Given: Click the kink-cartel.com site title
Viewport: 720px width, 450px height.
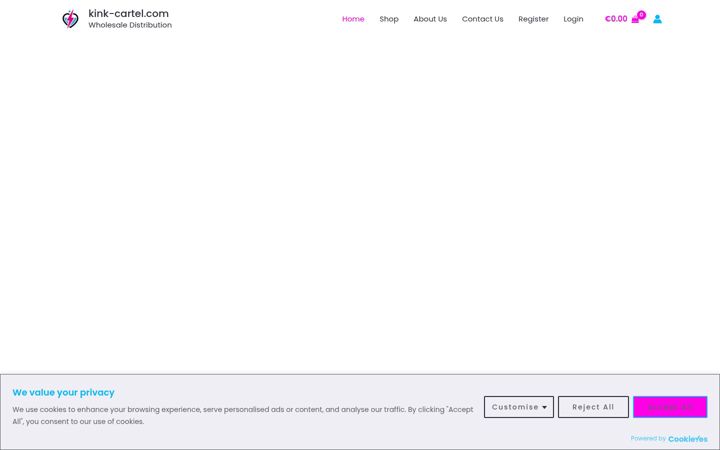Looking at the screenshot, I should point(129,13).
